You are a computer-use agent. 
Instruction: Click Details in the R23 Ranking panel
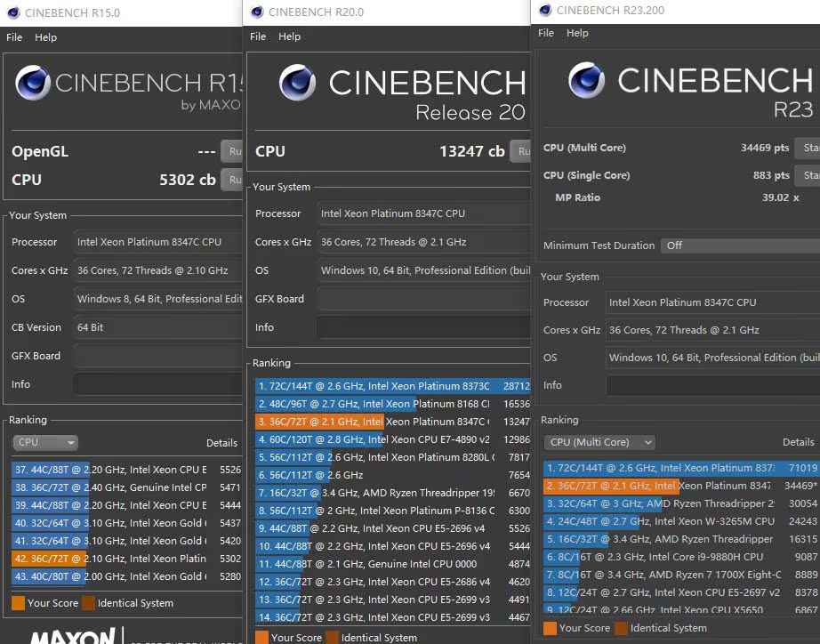click(x=798, y=442)
